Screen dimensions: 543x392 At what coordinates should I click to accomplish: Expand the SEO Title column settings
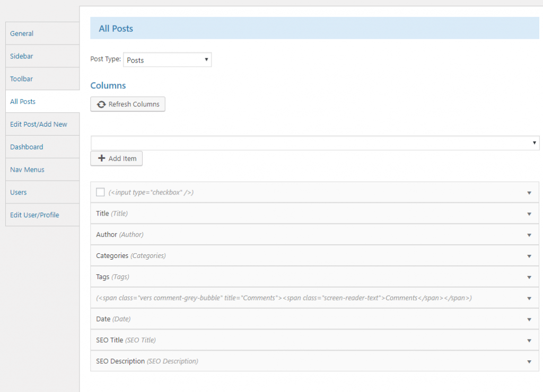pyautogui.click(x=529, y=340)
